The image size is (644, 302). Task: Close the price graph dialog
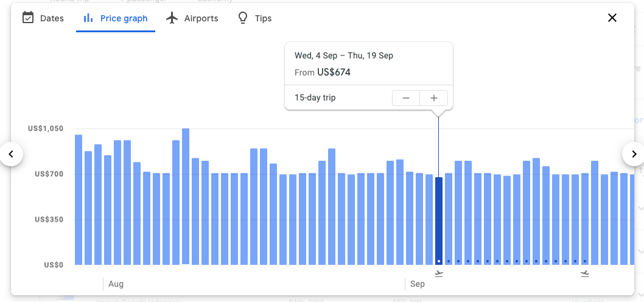click(612, 18)
